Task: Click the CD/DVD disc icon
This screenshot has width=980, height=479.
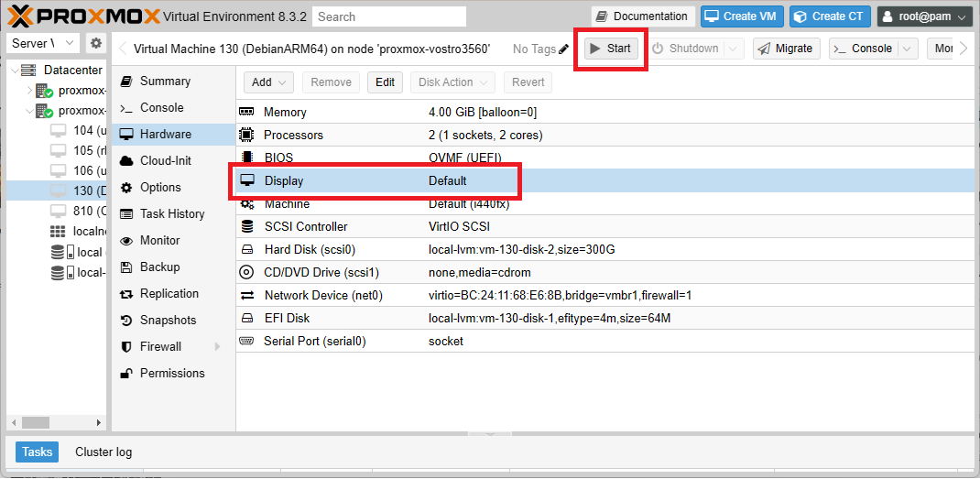Action: 247,273
